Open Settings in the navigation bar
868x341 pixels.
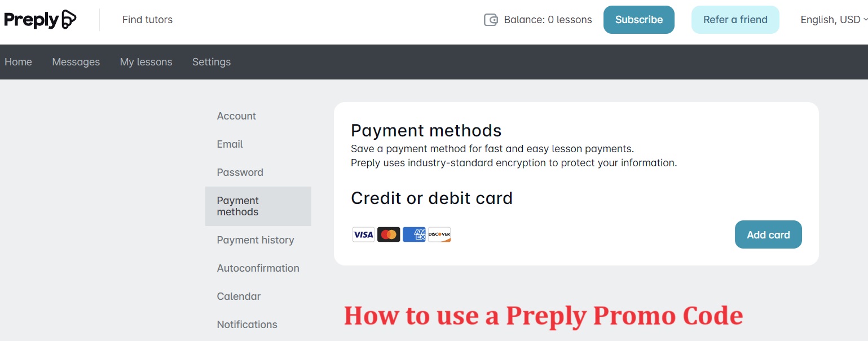(212, 62)
